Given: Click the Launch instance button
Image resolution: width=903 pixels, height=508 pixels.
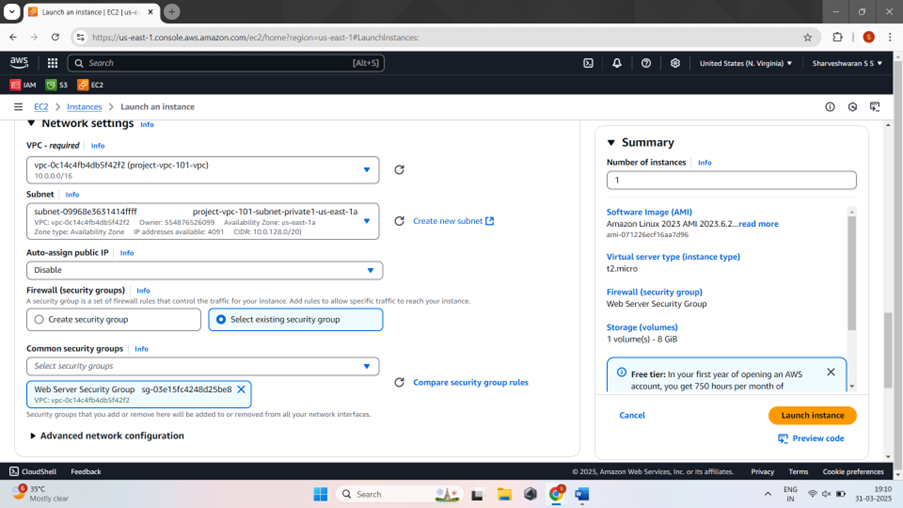Looking at the screenshot, I should coord(812,415).
